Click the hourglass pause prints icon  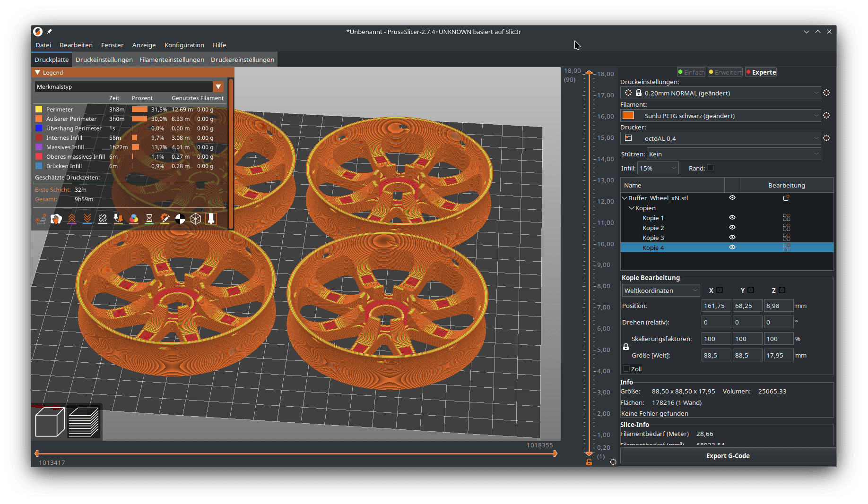pyautogui.click(x=149, y=219)
